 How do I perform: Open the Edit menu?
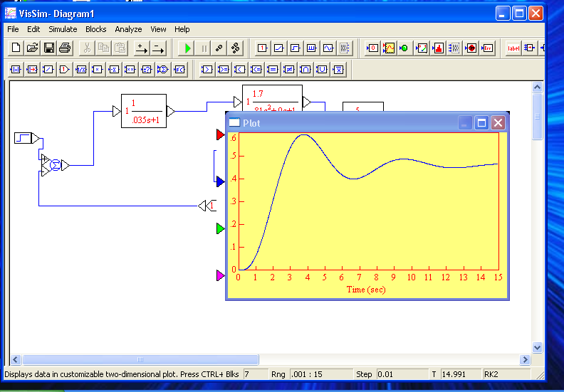[33, 29]
